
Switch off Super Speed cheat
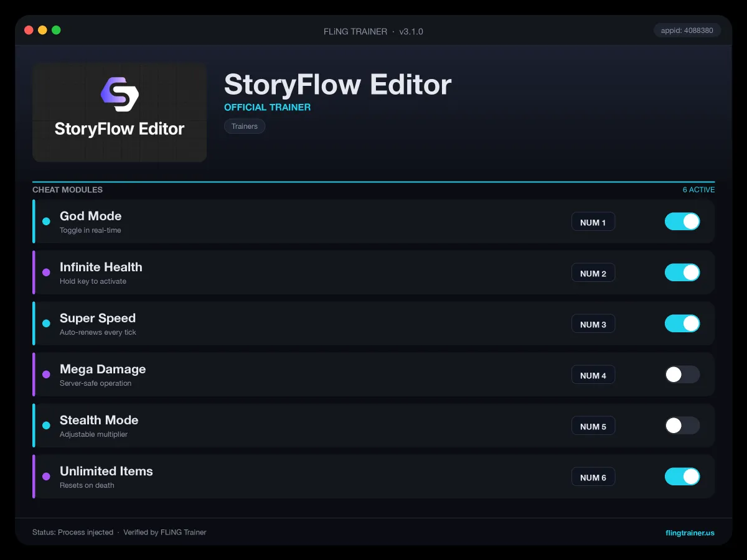click(x=682, y=324)
